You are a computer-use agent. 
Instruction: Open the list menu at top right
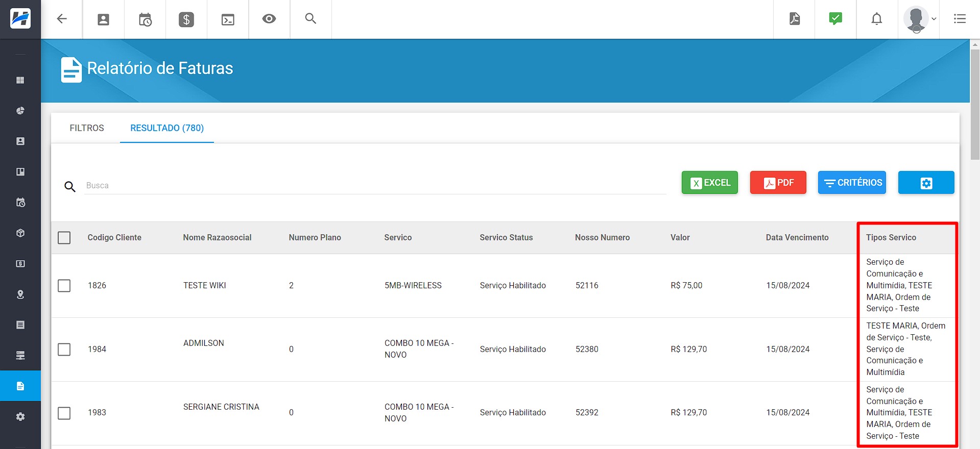pyautogui.click(x=960, y=19)
